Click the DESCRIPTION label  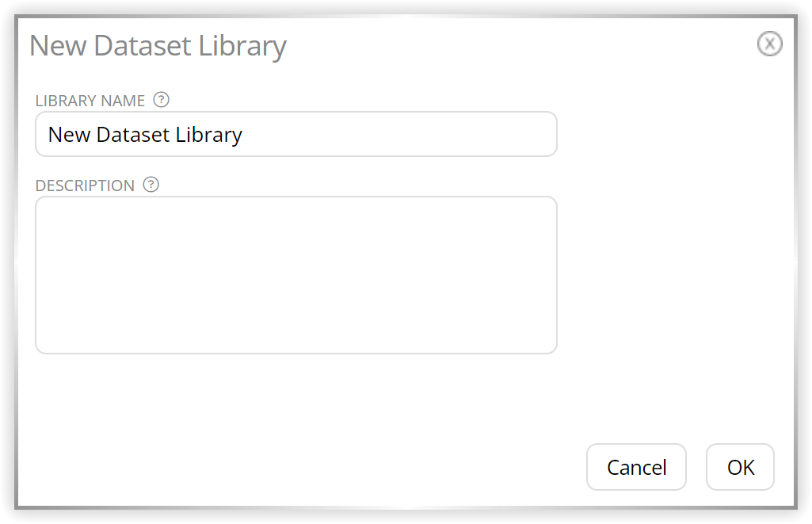tap(85, 186)
